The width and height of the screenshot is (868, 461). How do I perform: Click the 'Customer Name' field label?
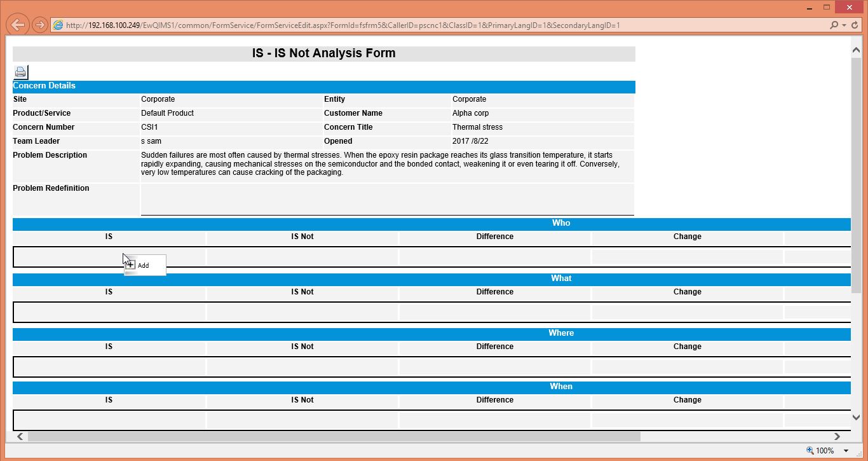tap(353, 113)
